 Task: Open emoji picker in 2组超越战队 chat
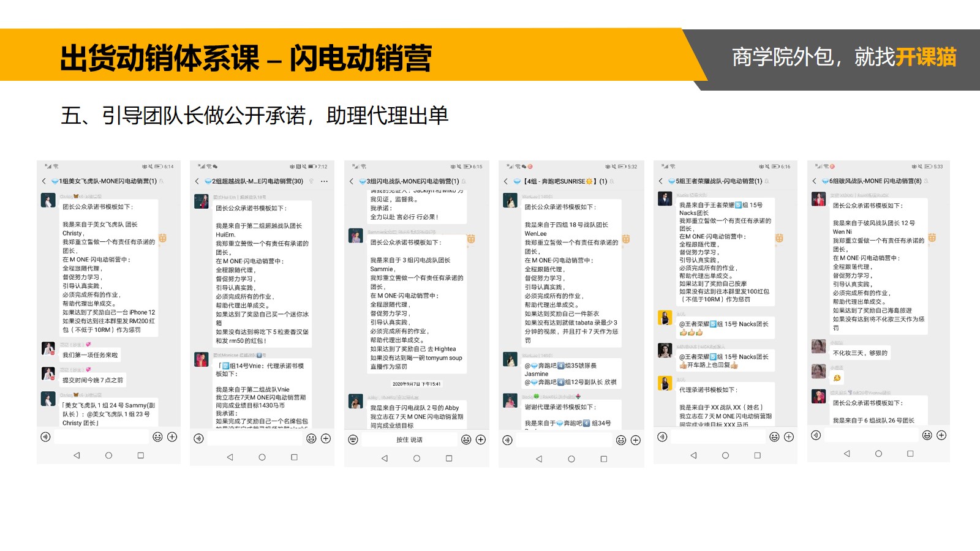tap(311, 438)
